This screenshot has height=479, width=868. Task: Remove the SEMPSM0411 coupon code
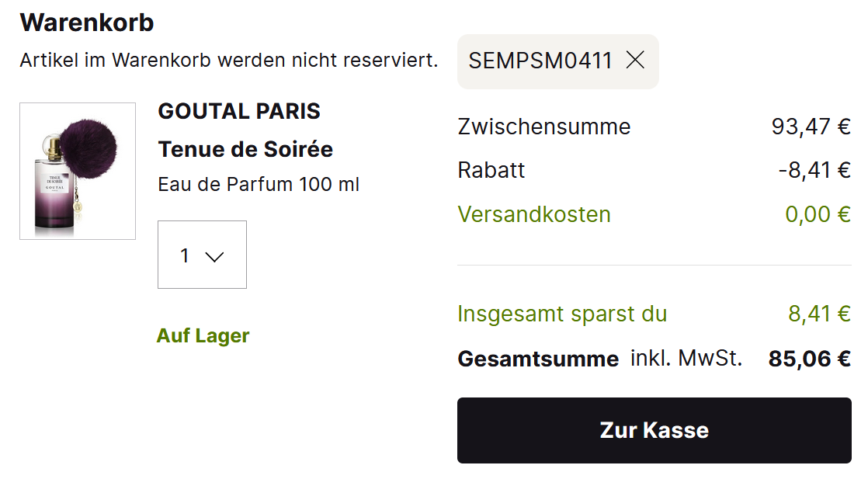[x=635, y=61]
